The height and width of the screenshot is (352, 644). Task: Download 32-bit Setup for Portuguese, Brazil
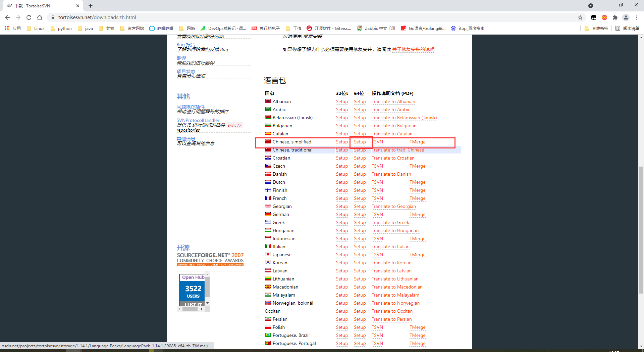pyautogui.click(x=342, y=336)
